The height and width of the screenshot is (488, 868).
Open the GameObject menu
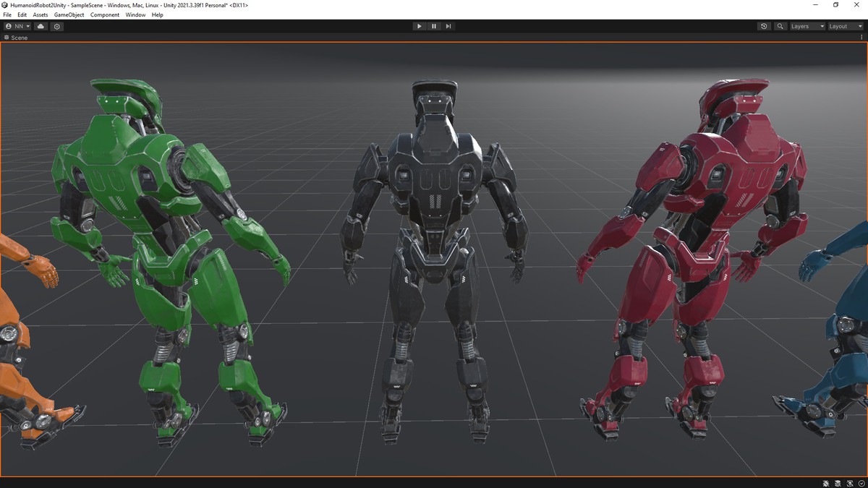point(69,14)
